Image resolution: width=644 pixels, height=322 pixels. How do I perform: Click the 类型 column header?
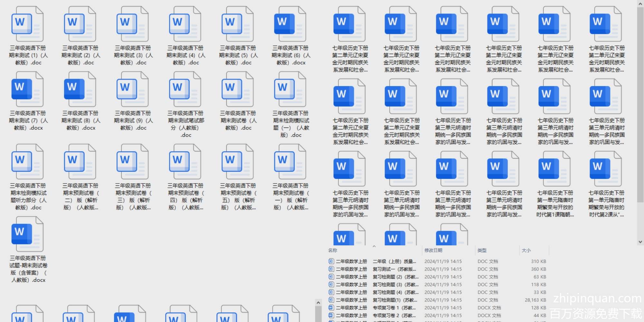pyautogui.click(x=482, y=250)
